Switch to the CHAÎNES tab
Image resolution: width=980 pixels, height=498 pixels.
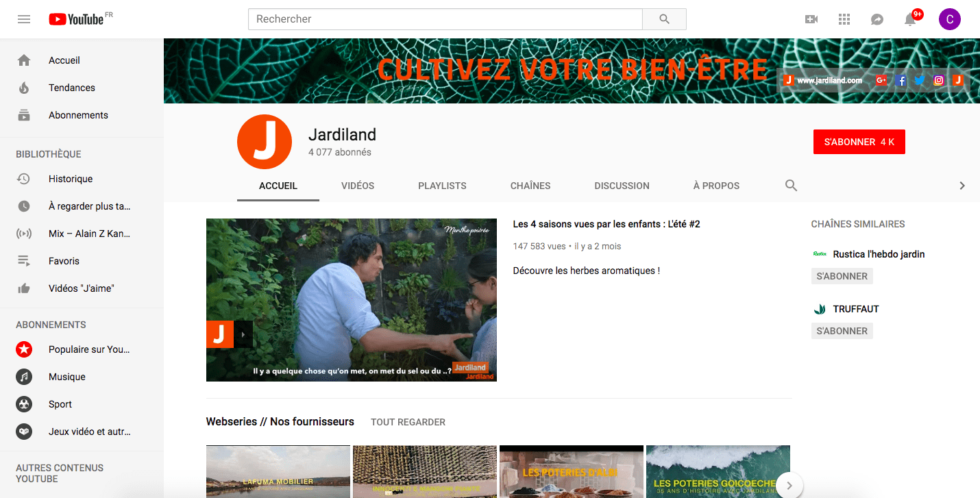(x=530, y=186)
